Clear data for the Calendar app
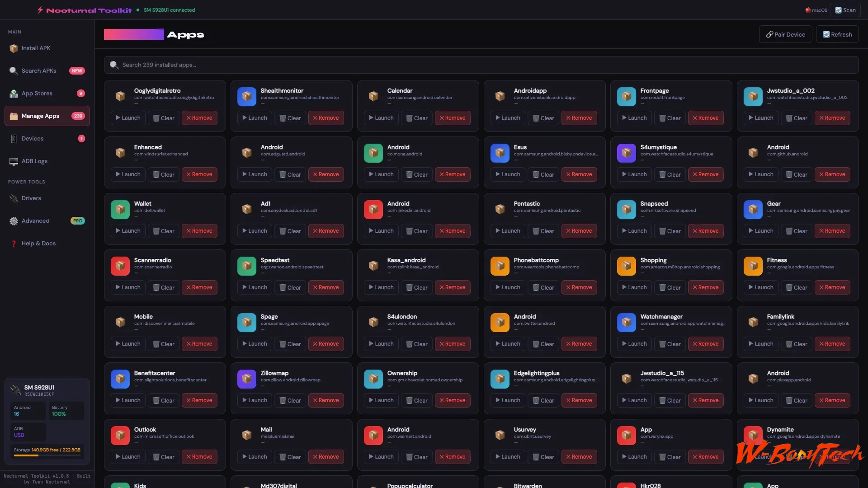 click(x=417, y=118)
